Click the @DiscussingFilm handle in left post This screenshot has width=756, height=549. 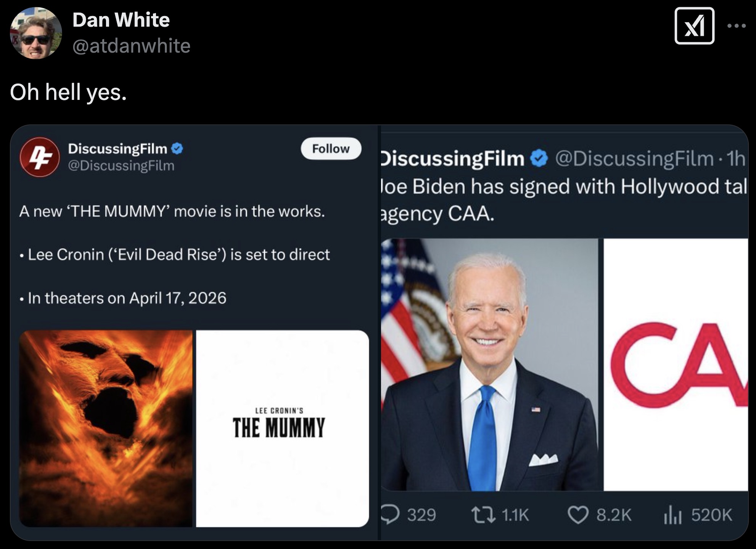(x=121, y=166)
